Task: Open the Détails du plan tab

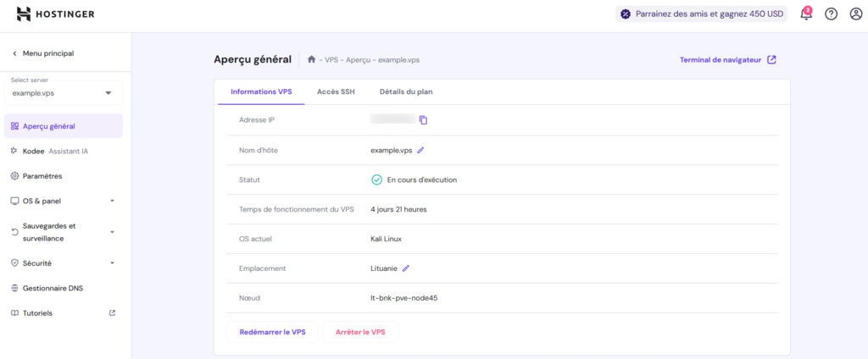Action: (x=406, y=91)
